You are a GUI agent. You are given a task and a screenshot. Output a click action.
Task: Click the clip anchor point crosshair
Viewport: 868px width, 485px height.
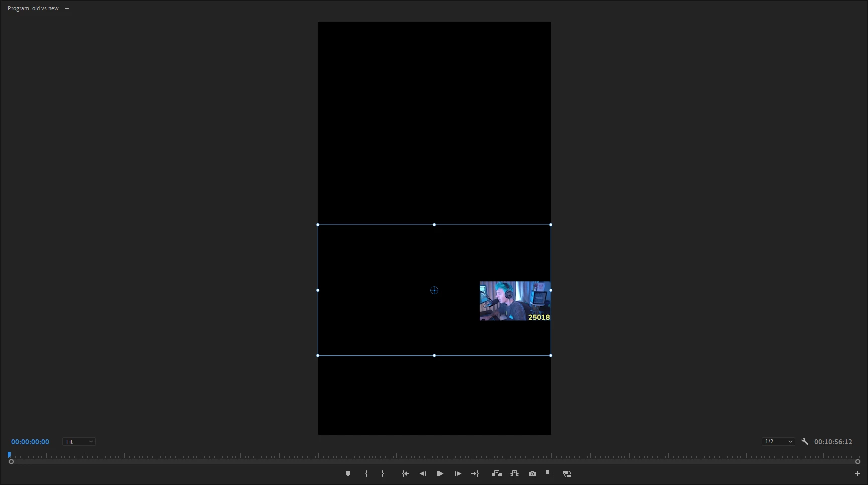434,290
